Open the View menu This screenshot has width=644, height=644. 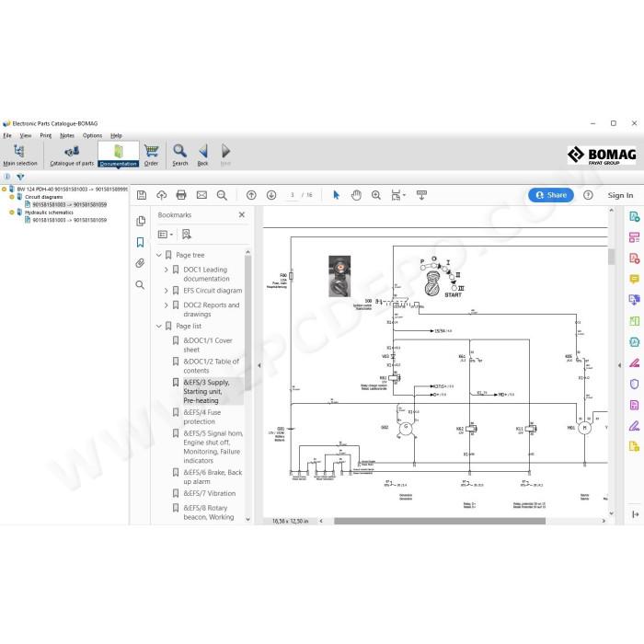tap(26, 135)
